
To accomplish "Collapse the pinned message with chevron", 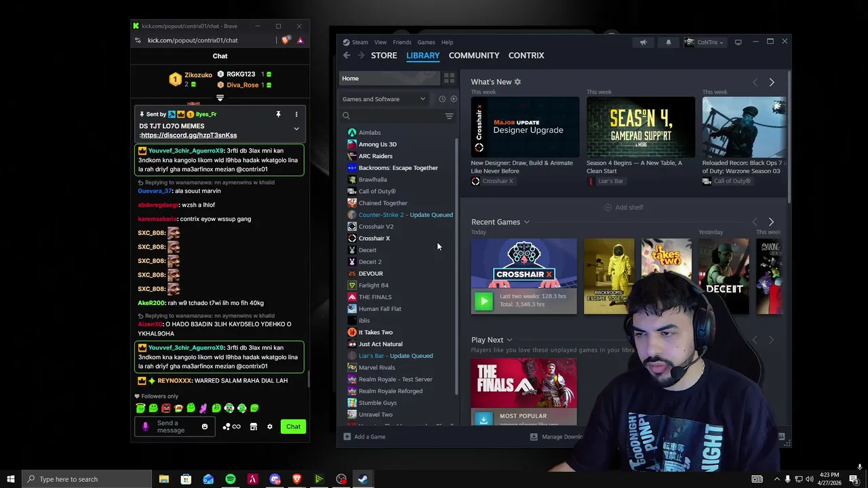I will point(296,129).
